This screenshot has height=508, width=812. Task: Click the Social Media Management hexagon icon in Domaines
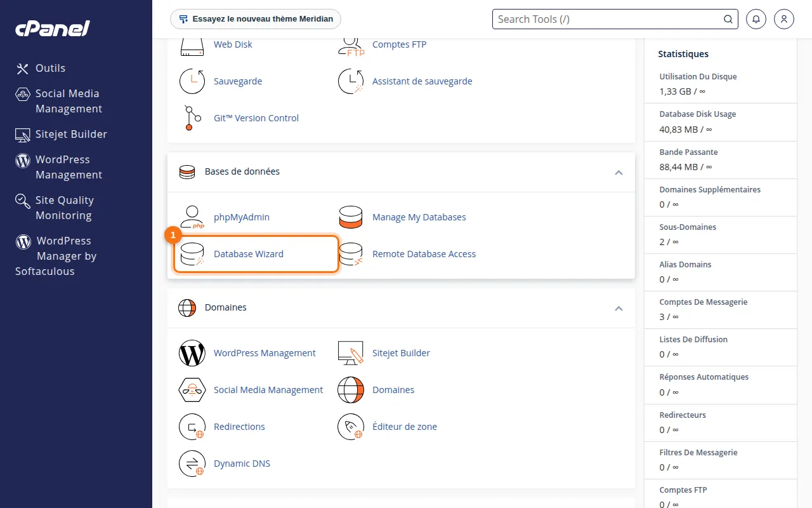click(192, 390)
